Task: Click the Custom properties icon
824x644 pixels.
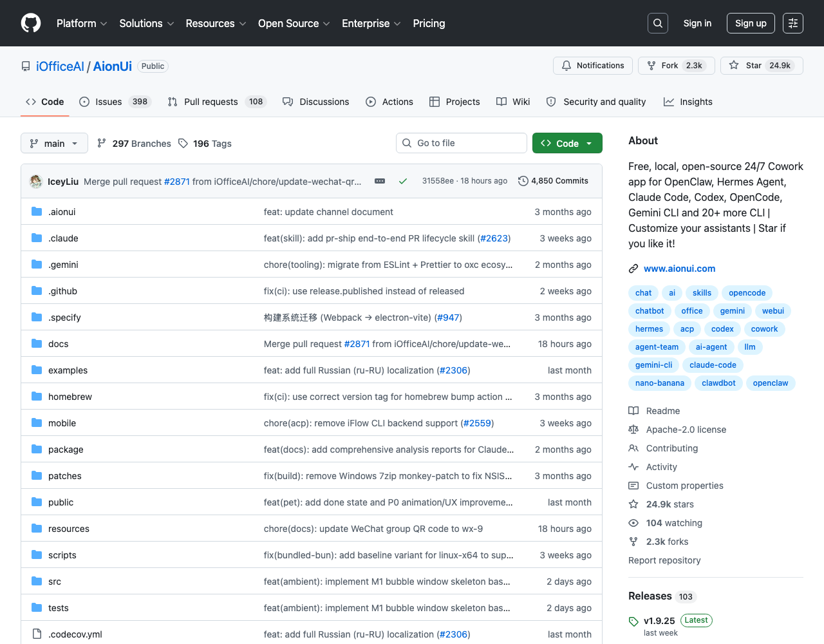Action: point(633,486)
